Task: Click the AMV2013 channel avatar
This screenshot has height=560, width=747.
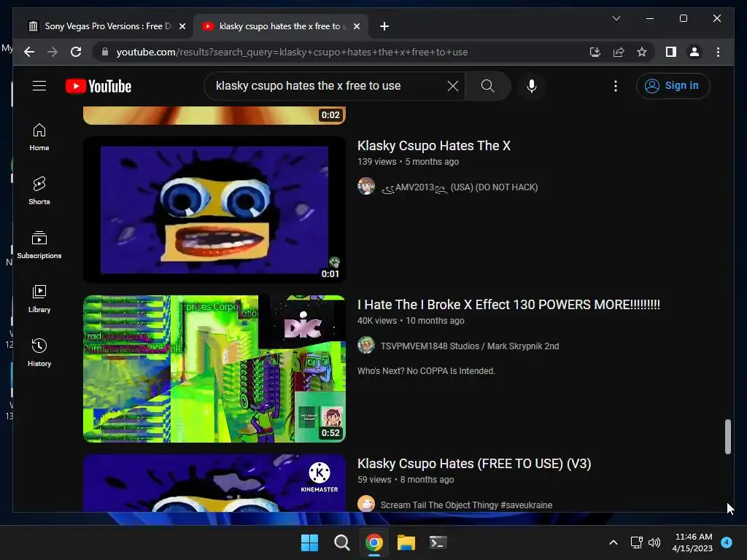Action: (x=366, y=186)
